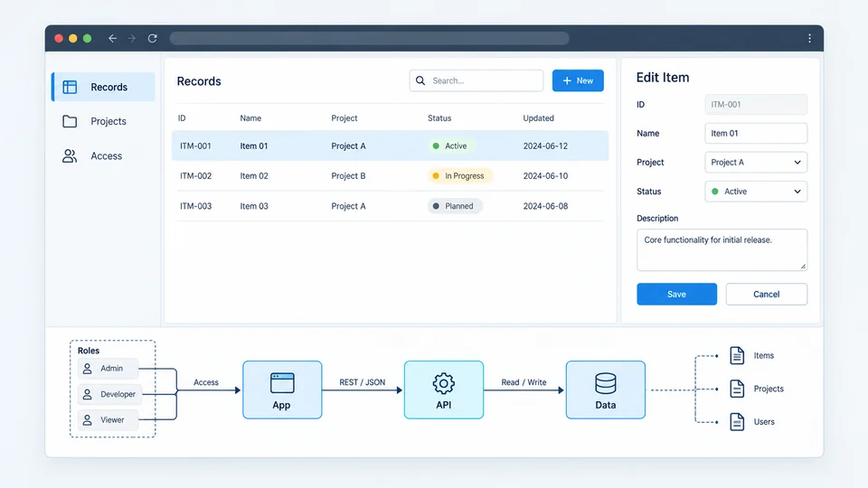Image resolution: width=868 pixels, height=488 pixels.
Task: Click the API gear icon in diagram
Action: pyautogui.click(x=443, y=383)
